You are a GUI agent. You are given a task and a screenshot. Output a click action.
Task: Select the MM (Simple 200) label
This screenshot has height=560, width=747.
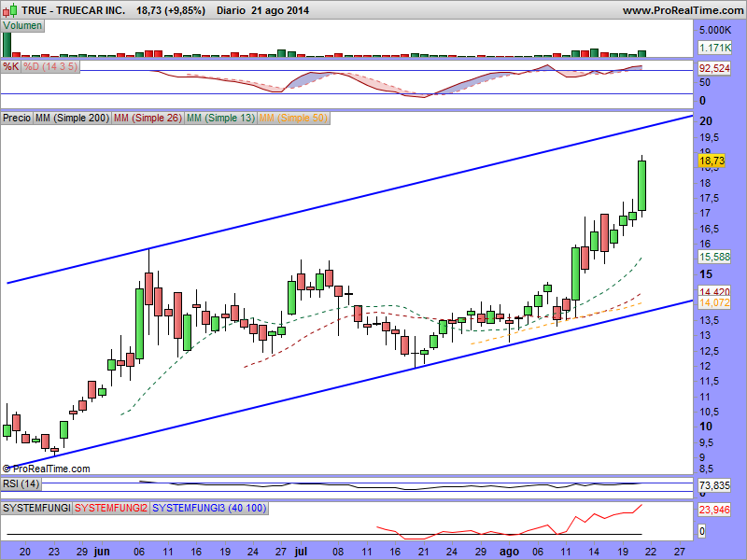(72, 118)
